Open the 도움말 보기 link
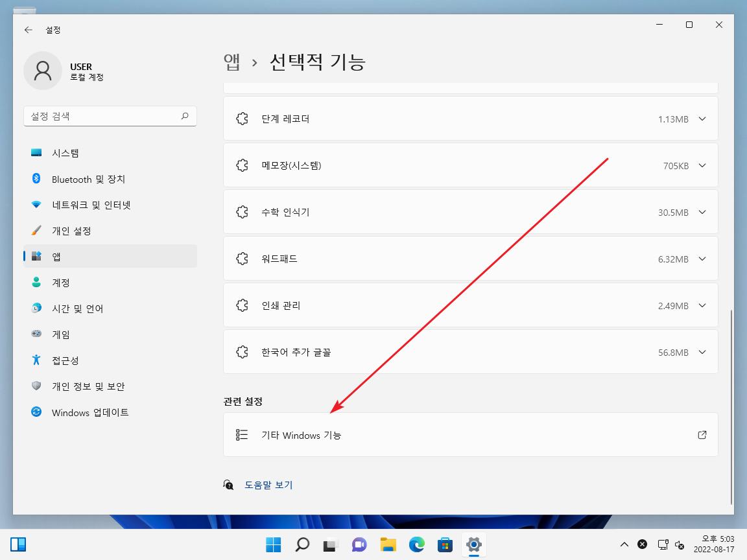Screen dimensions: 747x560 click(268, 485)
